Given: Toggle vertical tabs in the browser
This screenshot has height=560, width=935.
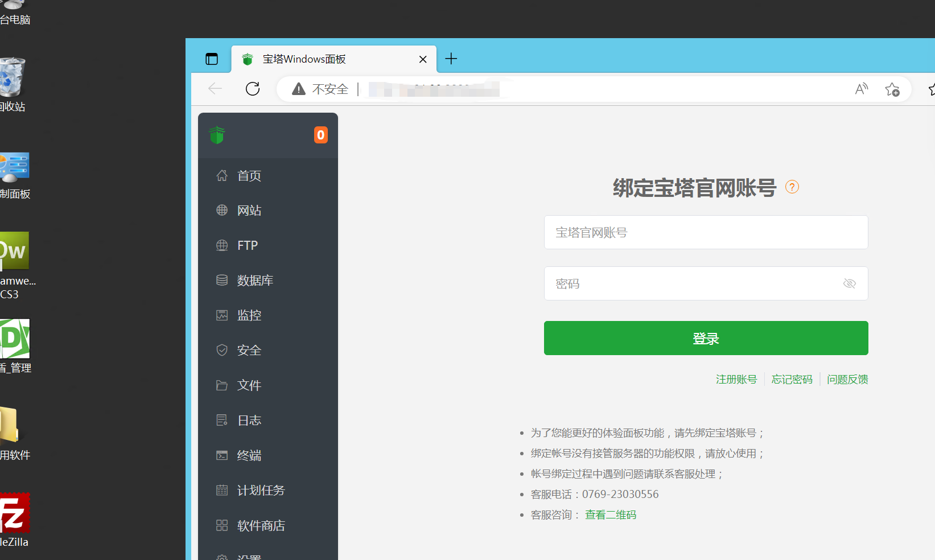Looking at the screenshot, I should (x=211, y=59).
